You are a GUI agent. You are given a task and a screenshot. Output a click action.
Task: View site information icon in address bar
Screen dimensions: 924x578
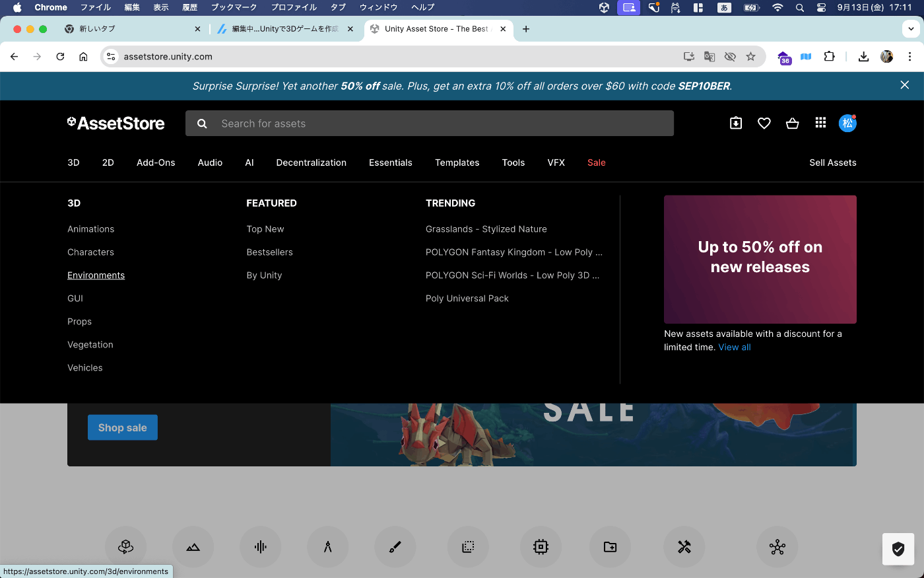pyautogui.click(x=111, y=57)
